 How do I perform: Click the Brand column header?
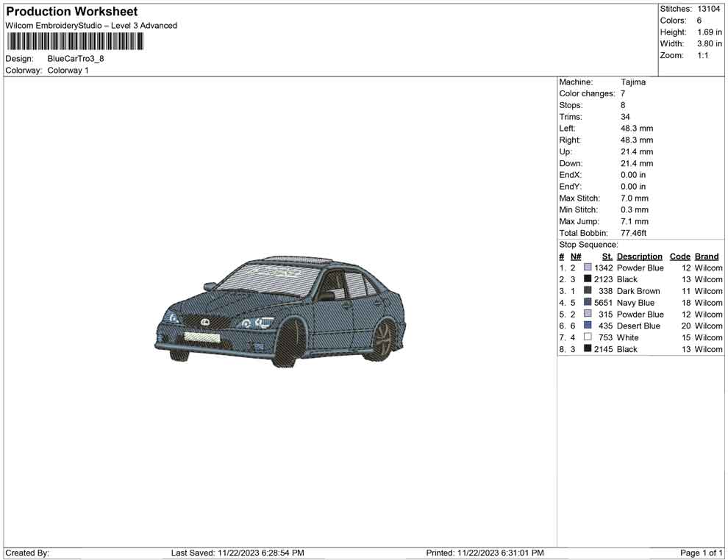(x=707, y=256)
